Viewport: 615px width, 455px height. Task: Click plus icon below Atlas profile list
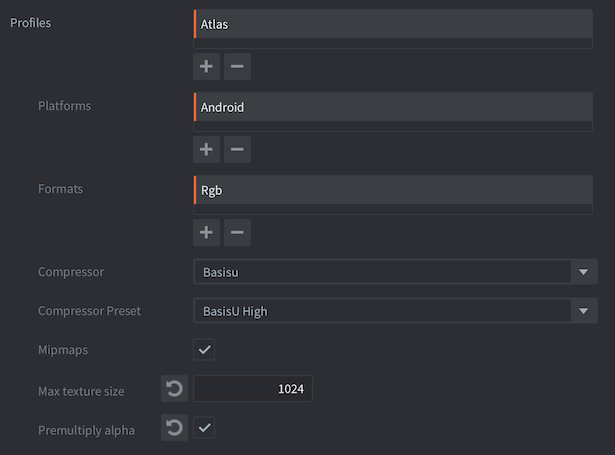(206, 67)
